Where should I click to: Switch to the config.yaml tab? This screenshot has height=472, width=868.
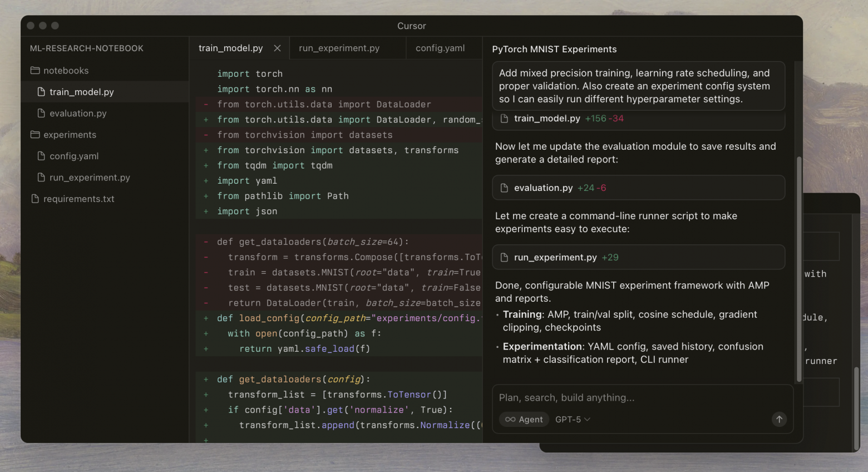pyautogui.click(x=440, y=48)
